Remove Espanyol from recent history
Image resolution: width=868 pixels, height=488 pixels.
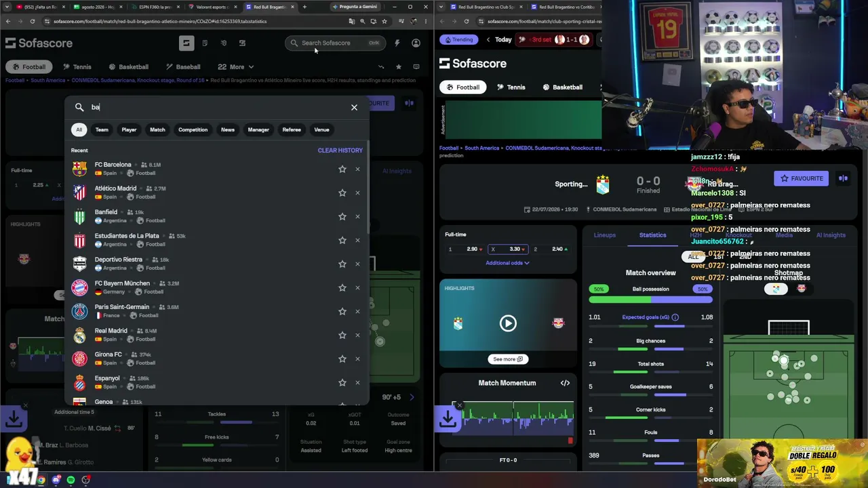(357, 382)
